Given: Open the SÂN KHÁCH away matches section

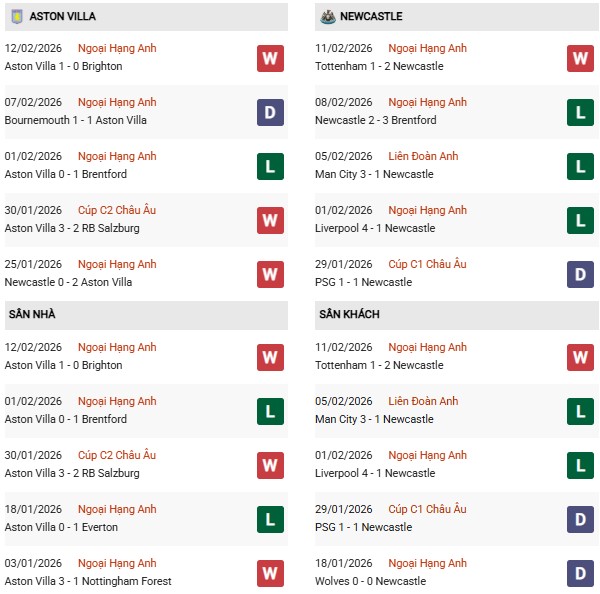Looking at the screenshot, I should point(351,315).
